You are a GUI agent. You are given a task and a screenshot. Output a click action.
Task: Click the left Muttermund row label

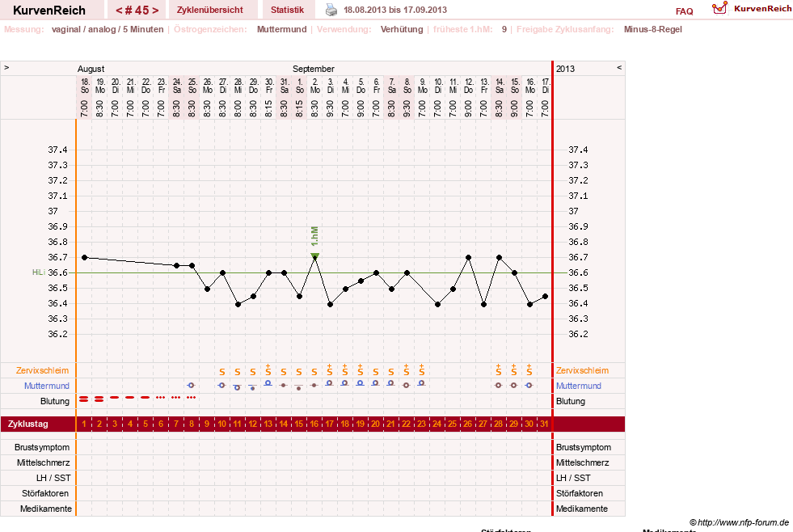click(47, 386)
